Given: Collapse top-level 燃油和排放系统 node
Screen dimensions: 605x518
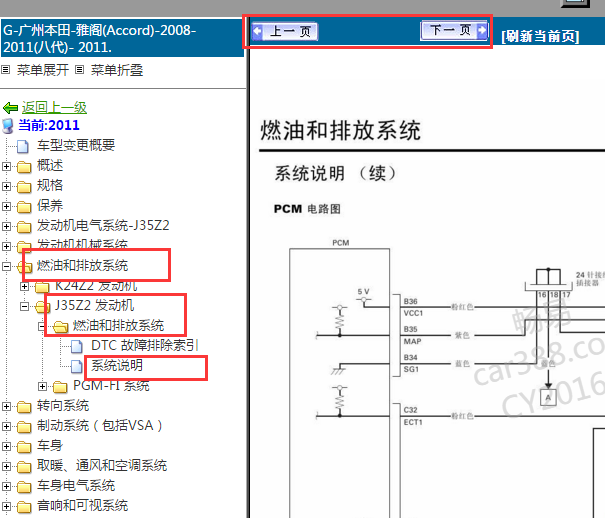Looking at the screenshot, I should point(6,266).
